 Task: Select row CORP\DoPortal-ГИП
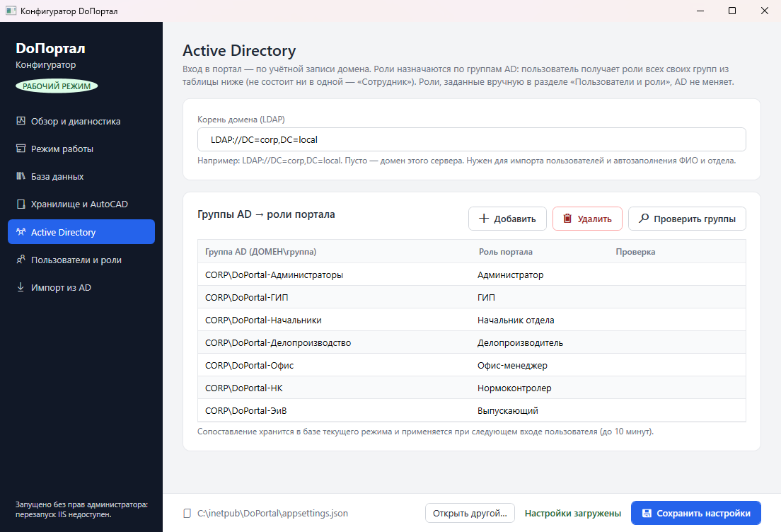[x=472, y=297]
